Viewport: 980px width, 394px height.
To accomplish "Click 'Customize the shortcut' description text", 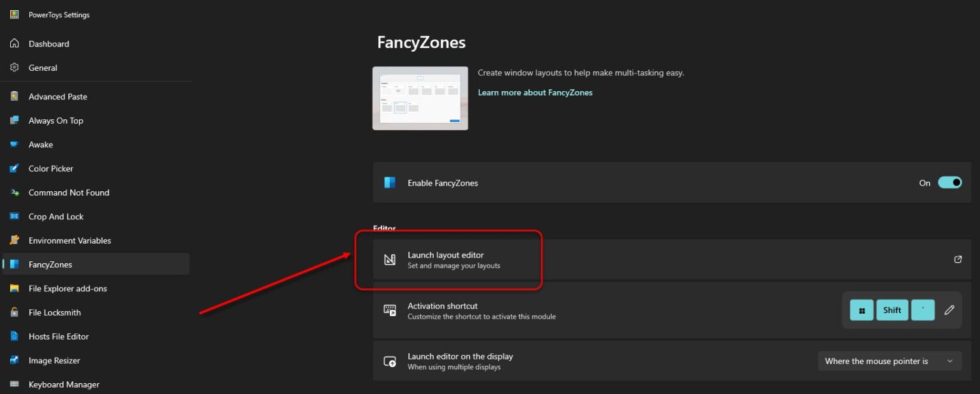I will tap(482, 317).
